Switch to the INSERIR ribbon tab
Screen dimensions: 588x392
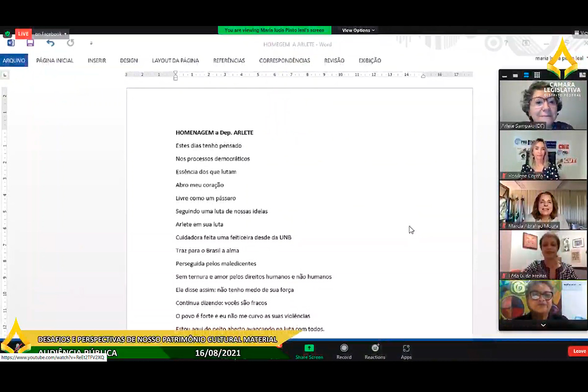pos(97,61)
